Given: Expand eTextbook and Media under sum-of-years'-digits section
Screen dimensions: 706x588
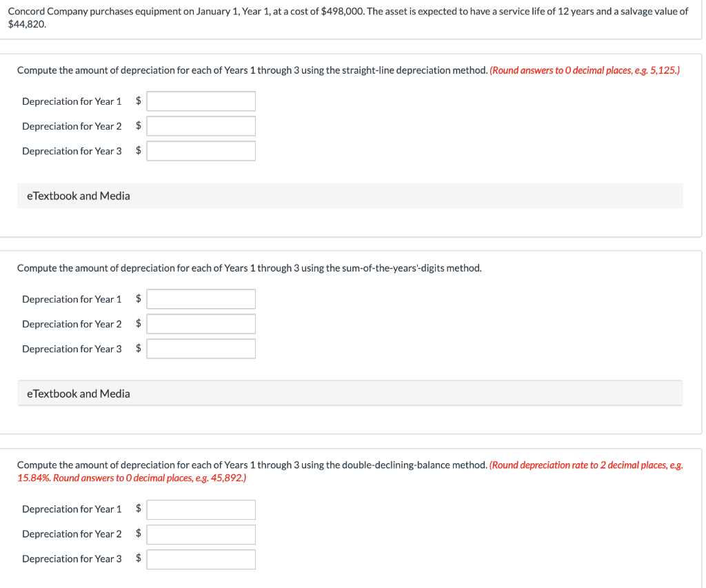Looking at the screenshot, I should 350,394.
